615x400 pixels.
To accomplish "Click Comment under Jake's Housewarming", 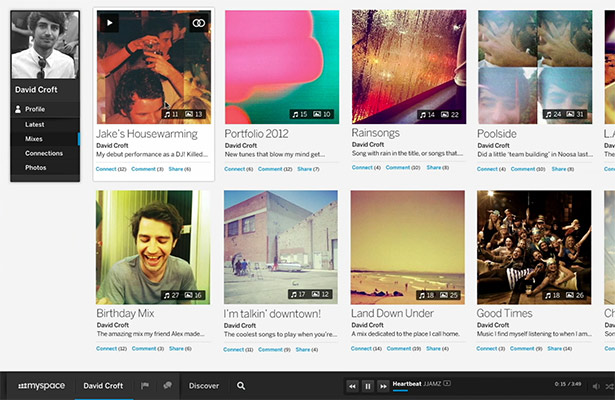I will [x=143, y=169].
